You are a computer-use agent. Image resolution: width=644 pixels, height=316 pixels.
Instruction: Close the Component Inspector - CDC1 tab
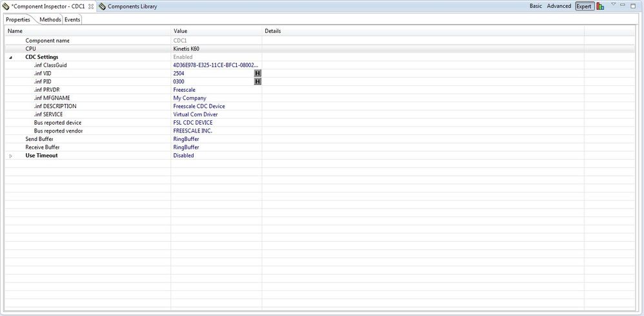91,6
